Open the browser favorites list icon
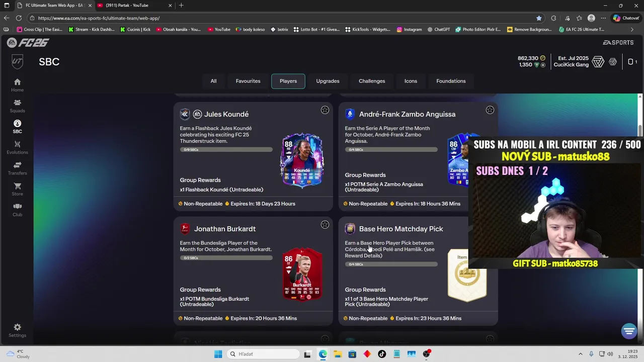Viewport: 644px width, 362px height. pyautogui.click(x=579, y=18)
